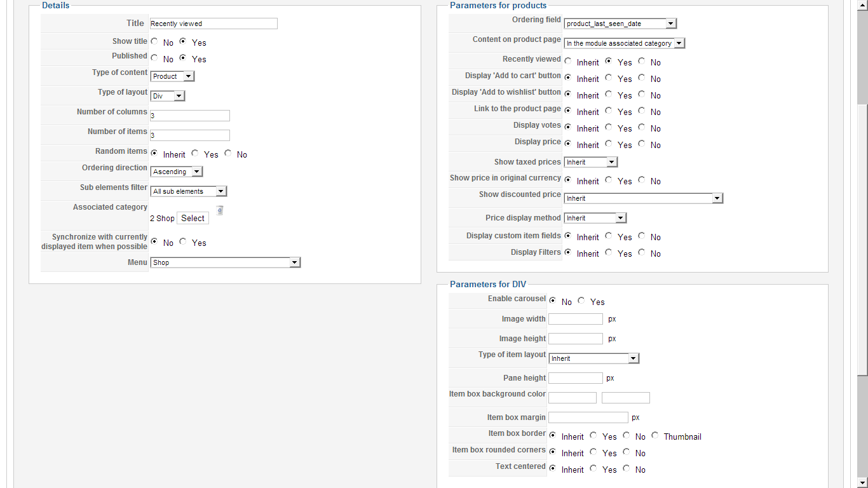Screen dimensions: 868x488
Task: Expand the Ordering field dropdown
Action: click(620, 24)
